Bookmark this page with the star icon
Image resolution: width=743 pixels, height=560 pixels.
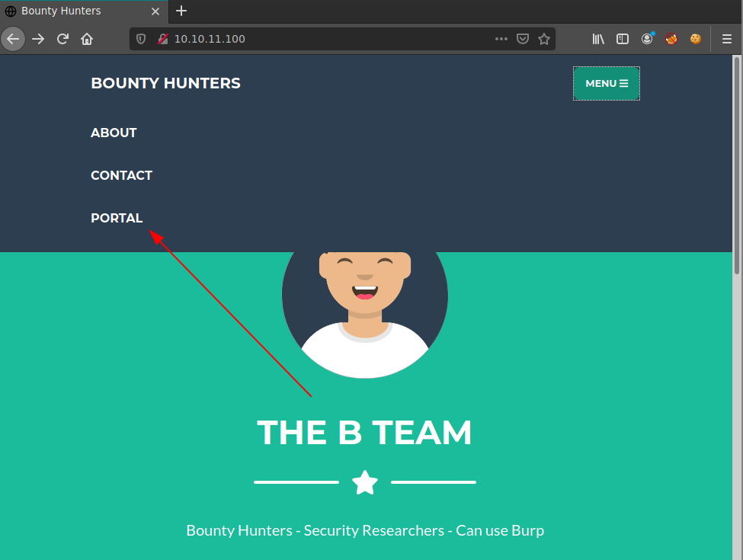coord(543,39)
